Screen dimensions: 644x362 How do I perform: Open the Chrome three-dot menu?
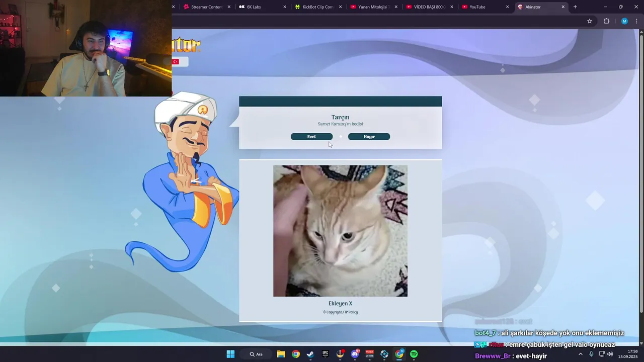(x=636, y=21)
